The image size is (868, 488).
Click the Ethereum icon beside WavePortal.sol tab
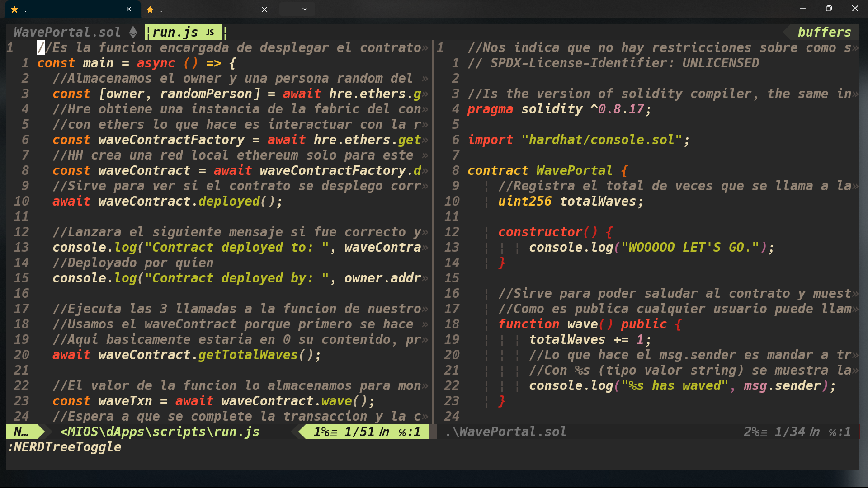click(x=133, y=32)
